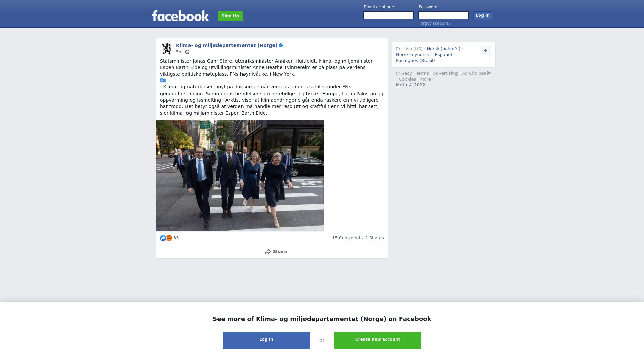Click the green Sign Up button
The width and height of the screenshot is (644, 362).
pyautogui.click(x=230, y=16)
